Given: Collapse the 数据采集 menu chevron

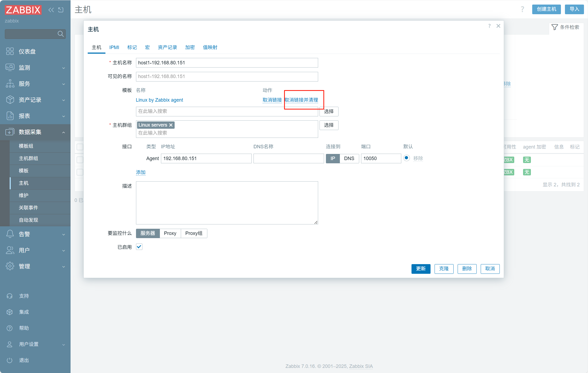Looking at the screenshot, I should [64, 132].
